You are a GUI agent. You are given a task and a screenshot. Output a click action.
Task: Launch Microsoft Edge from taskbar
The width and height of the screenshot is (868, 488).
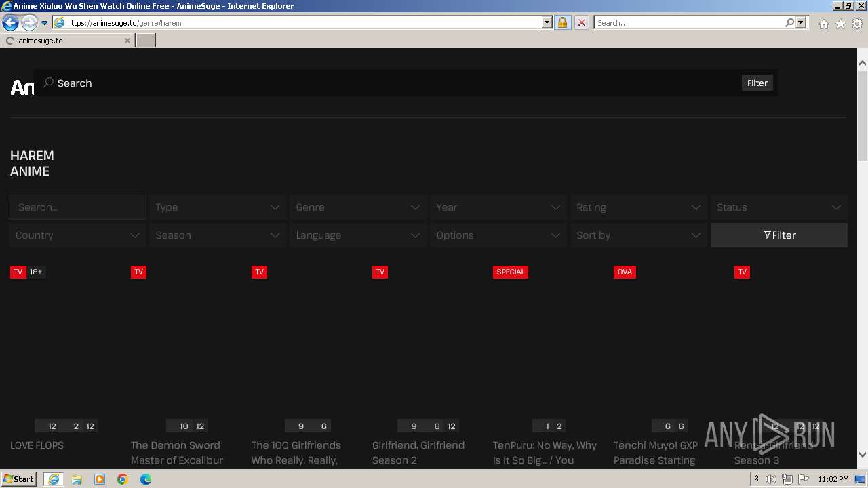click(146, 479)
